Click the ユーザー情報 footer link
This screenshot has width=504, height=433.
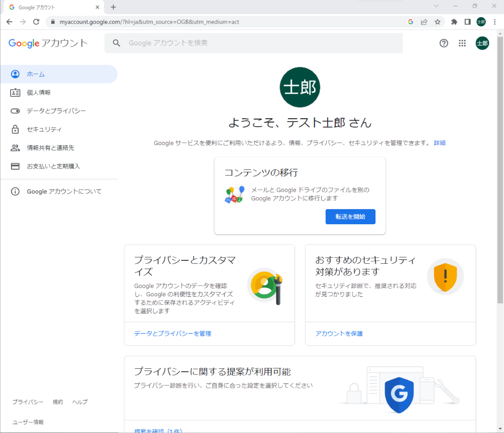click(x=28, y=422)
